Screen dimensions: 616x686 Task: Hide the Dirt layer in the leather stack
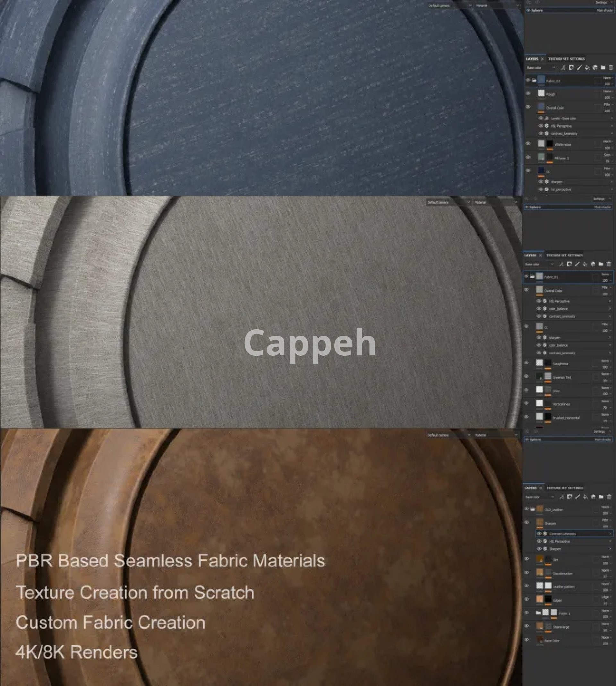tap(526, 559)
